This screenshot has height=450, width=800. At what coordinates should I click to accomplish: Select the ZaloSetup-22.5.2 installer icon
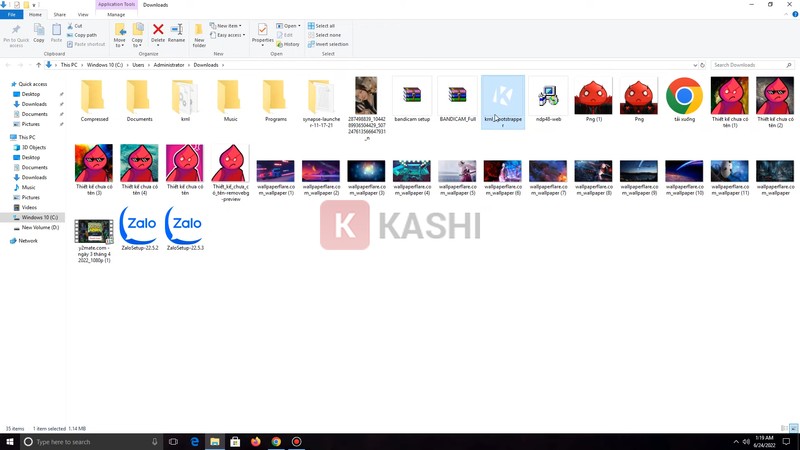coord(139,226)
